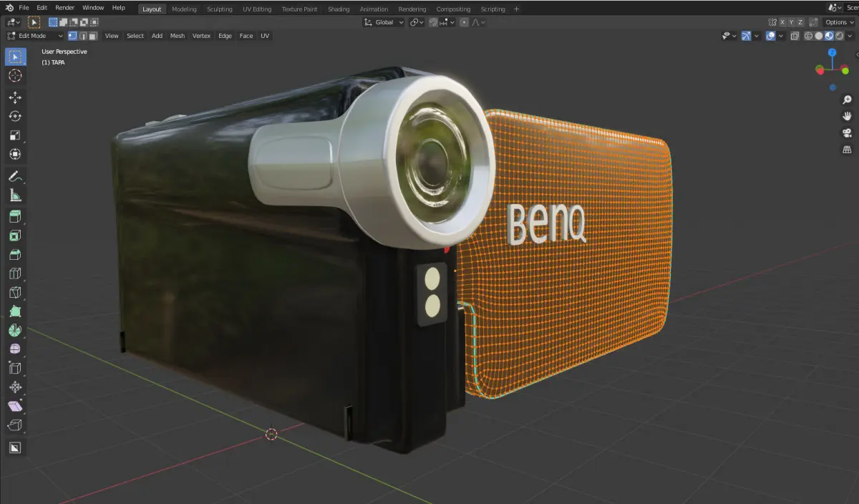Open the Options dropdown
Screen dimensions: 859x504
tap(839, 22)
